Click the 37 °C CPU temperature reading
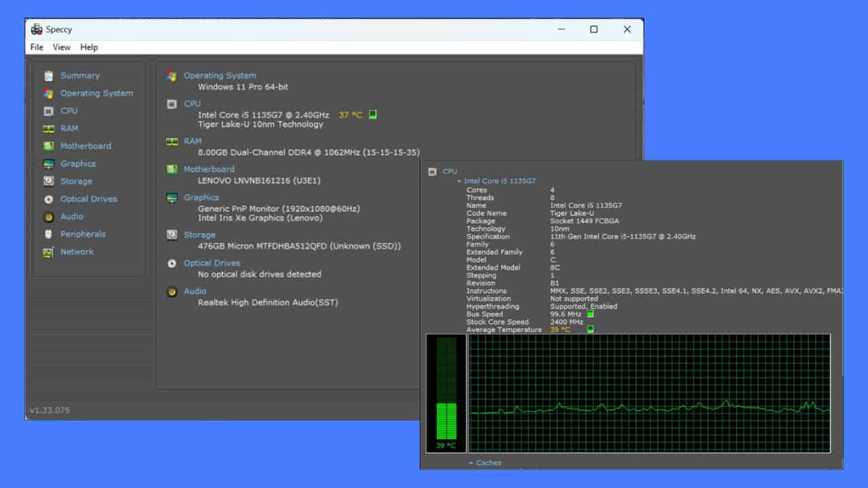Viewport: 868px width, 488px height. (351, 115)
